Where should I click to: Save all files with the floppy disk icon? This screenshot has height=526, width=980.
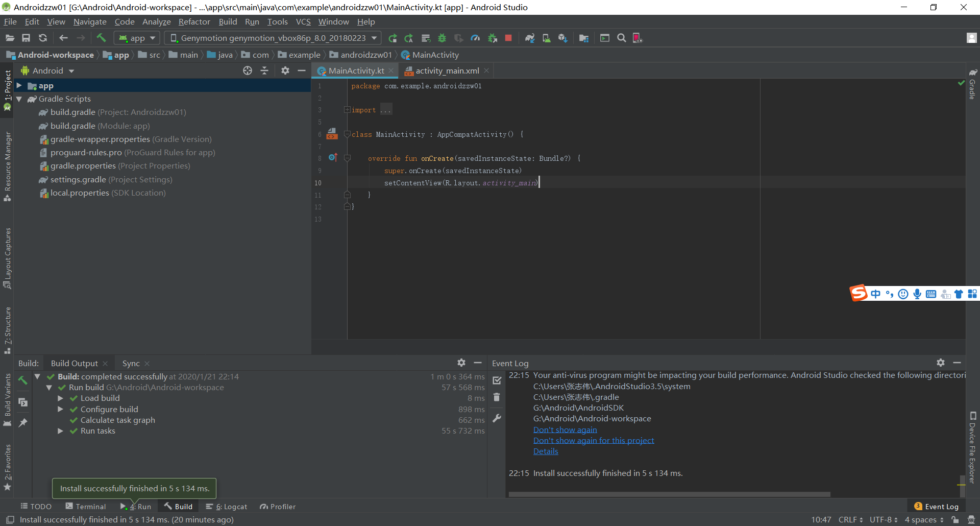pyautogui.click(x=26, y=38)
